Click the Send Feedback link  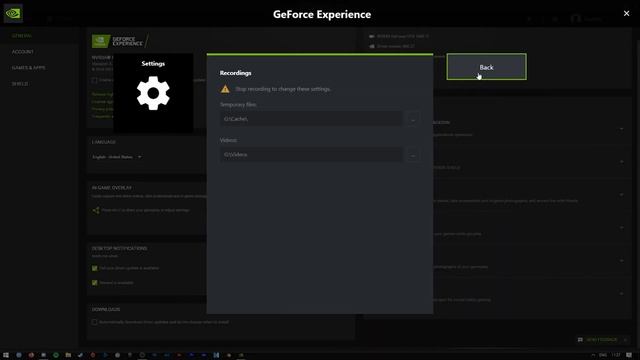[602, 340]
